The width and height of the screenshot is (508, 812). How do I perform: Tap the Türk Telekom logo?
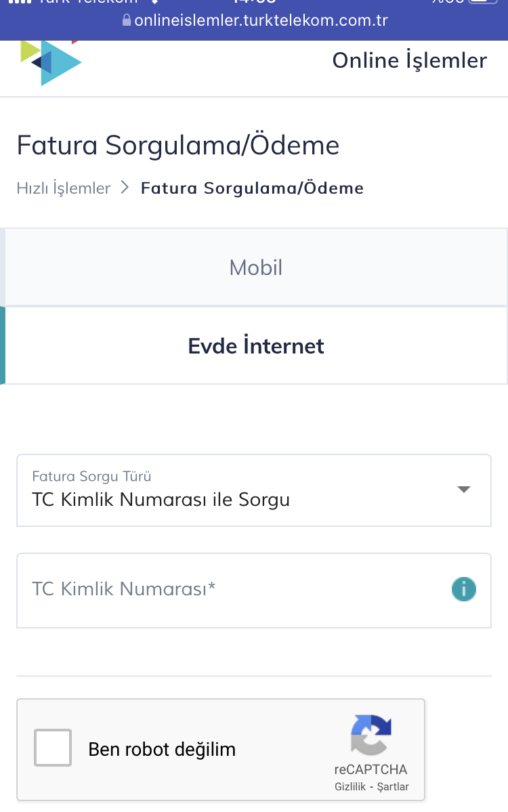point(51,62)
